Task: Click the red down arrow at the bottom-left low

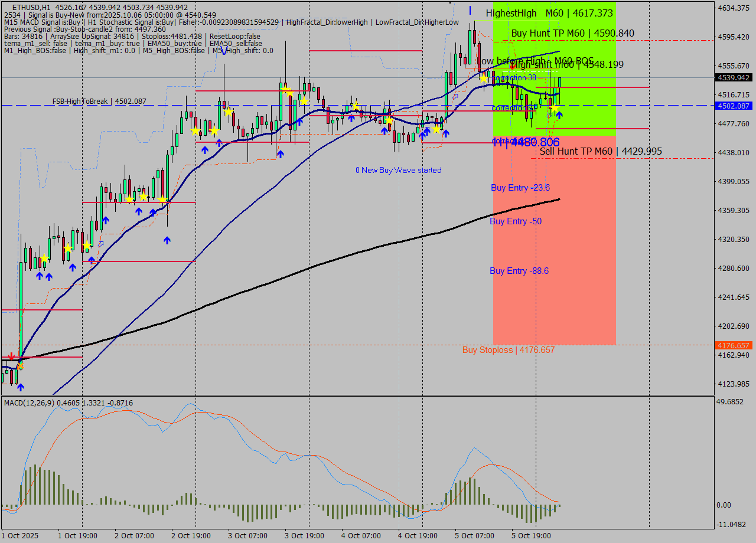Action: 11,356
